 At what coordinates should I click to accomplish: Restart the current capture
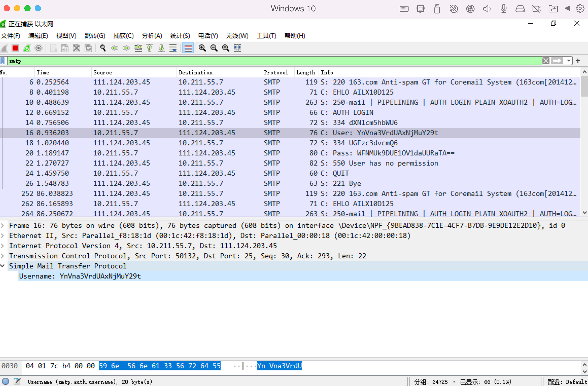pos(27,48)
